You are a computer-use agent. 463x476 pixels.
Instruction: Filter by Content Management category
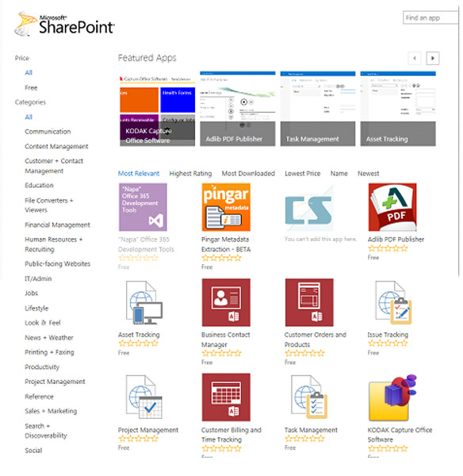point(56,147)
